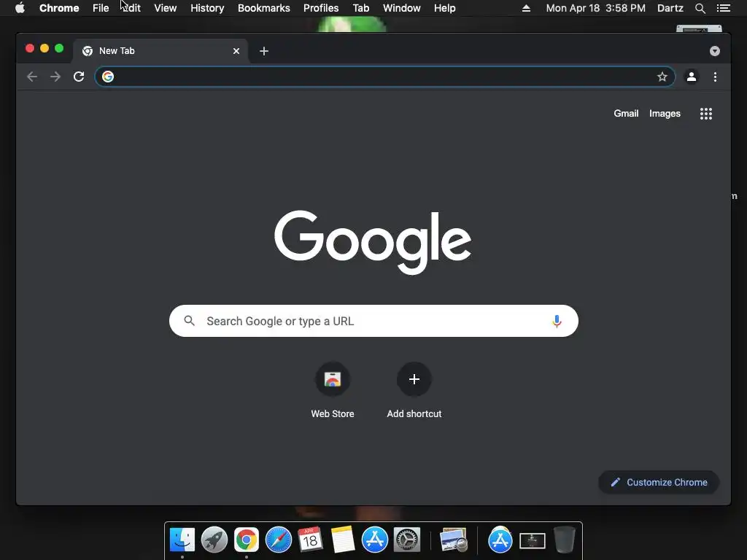This screenshot has width=747, height=560.
Task: Open the Chrome application menu
Action: 59,8
